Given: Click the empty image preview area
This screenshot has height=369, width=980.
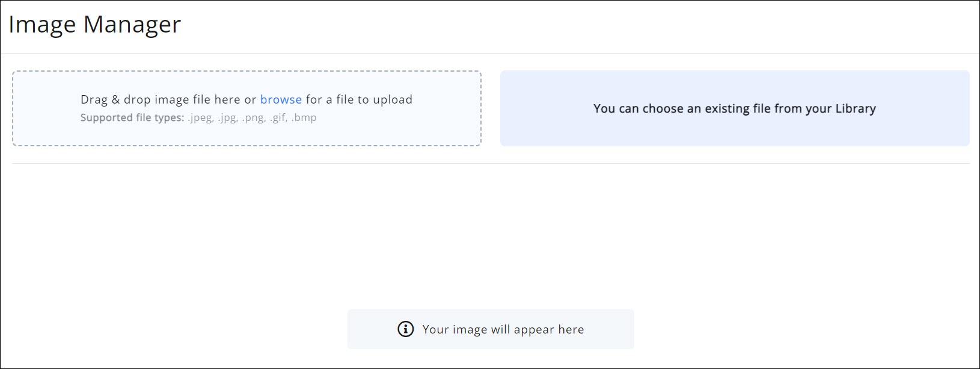Looking at the screenshot, I should (490, 235).
